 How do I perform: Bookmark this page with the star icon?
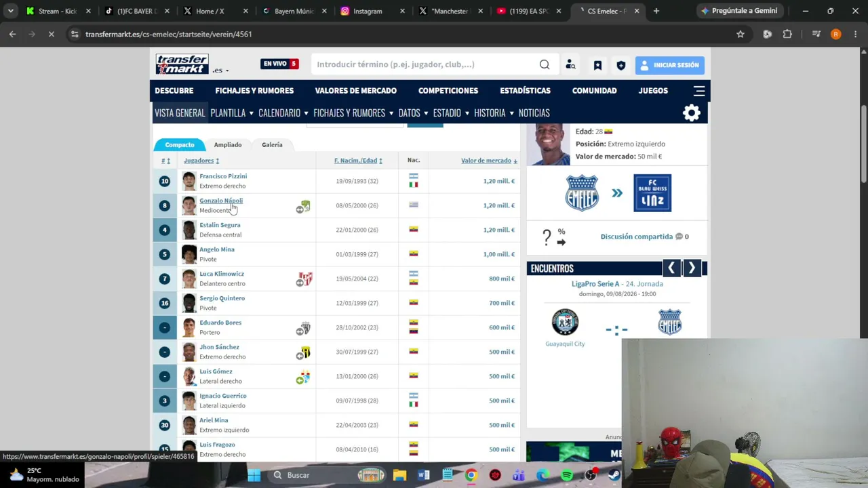[741, 34]
